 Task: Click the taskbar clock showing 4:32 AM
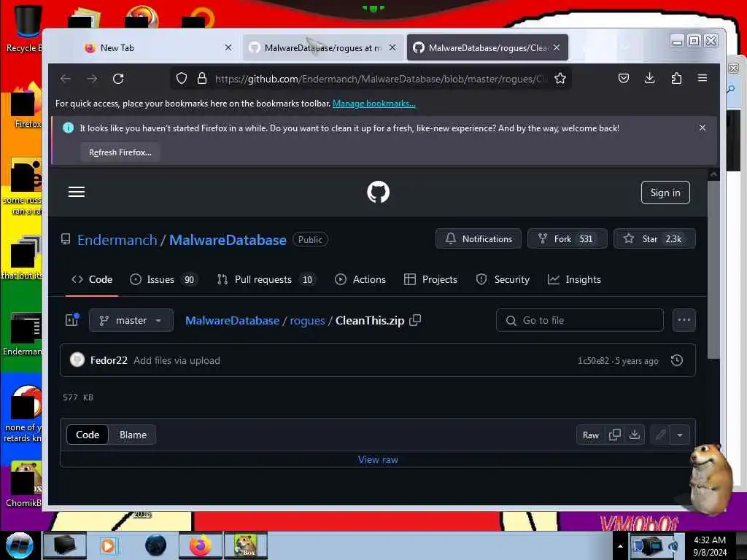point(710,545)
